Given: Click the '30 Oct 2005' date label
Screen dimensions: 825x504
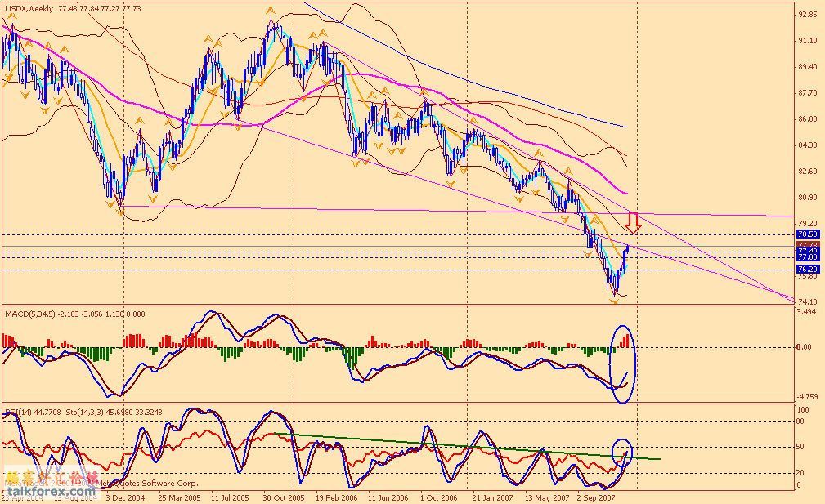Looking at the screenshot, I should click(284, 497).
